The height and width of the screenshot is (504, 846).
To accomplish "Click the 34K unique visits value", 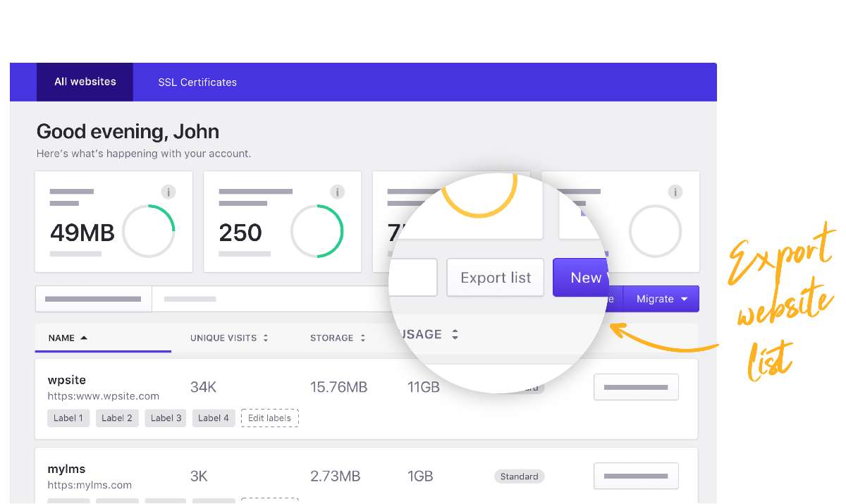I will (x=204, y=387).
